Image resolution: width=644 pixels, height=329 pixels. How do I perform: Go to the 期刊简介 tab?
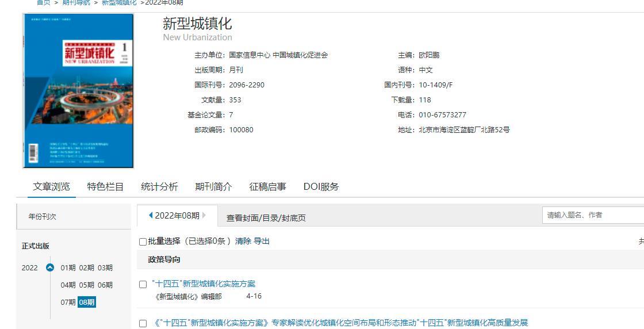pos(213,187)
